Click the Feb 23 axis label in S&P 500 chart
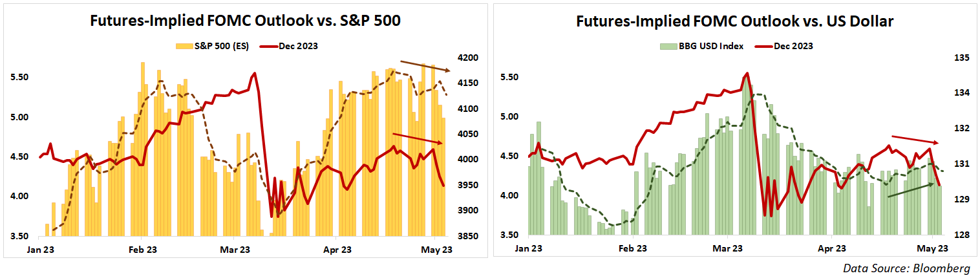The image size is (980, 280). (143, 249)
